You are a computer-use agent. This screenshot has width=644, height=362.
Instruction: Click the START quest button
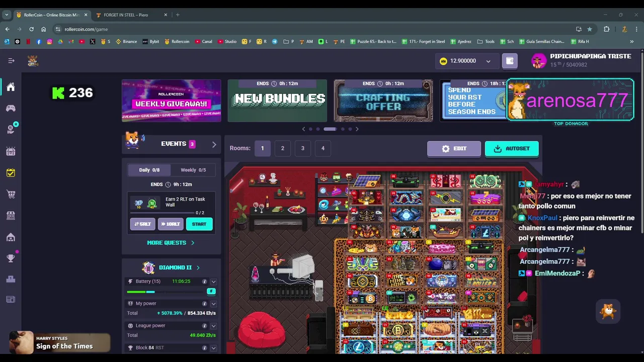pos(199,224)
